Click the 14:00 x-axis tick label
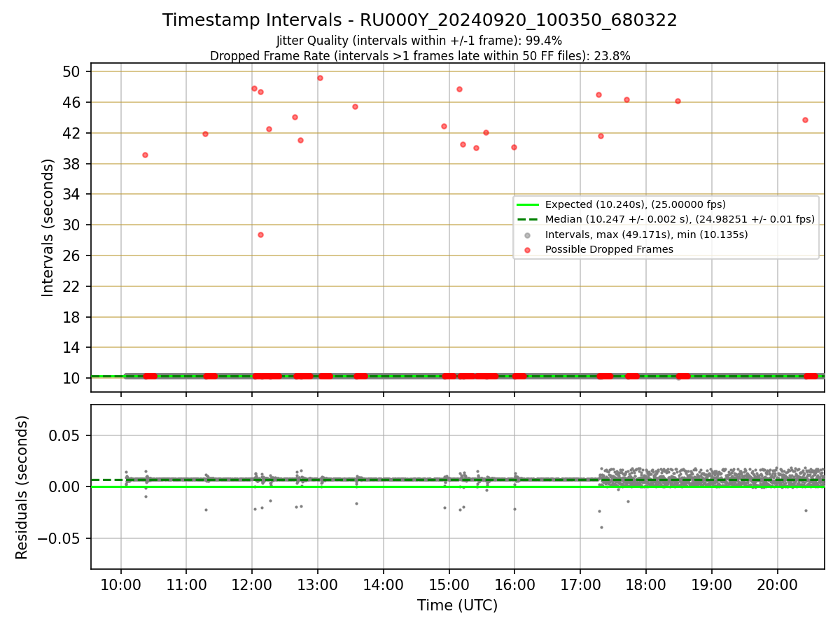The image size is (840, 630). [384, 585]
